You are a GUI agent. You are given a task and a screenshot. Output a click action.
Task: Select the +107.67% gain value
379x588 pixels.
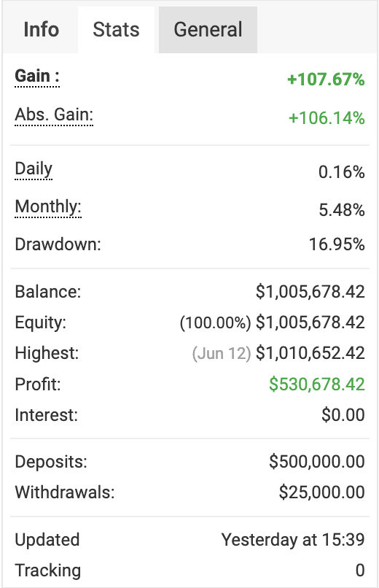click(x=326, y=80)
